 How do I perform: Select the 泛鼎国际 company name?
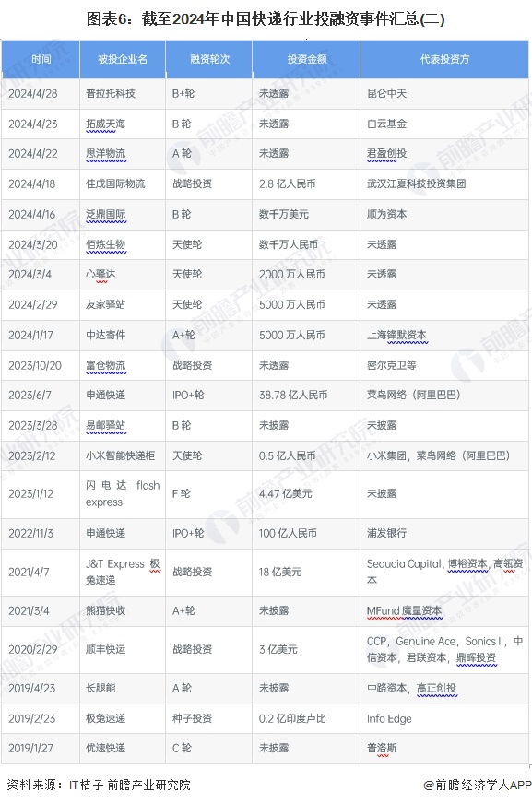106,214
